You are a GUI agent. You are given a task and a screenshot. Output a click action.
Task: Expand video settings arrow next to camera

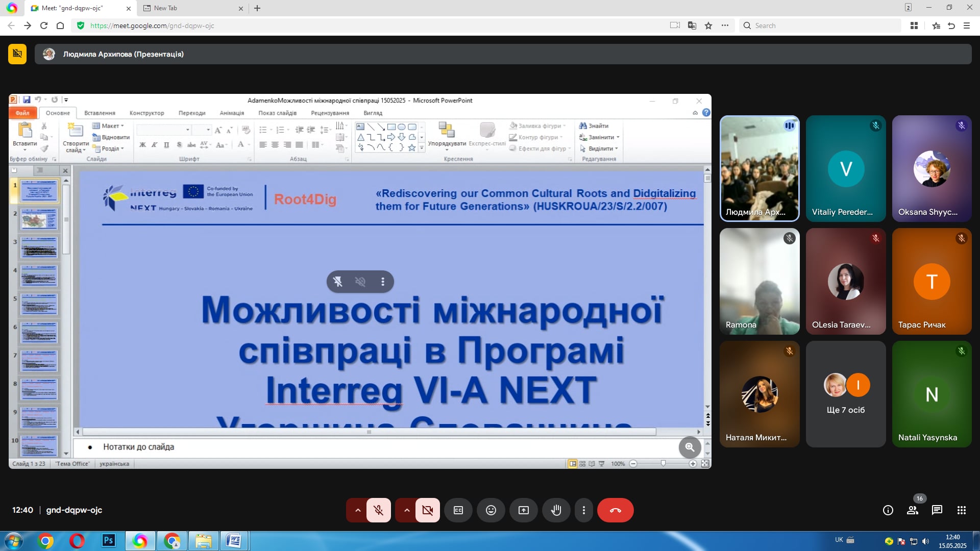point(406,510)
